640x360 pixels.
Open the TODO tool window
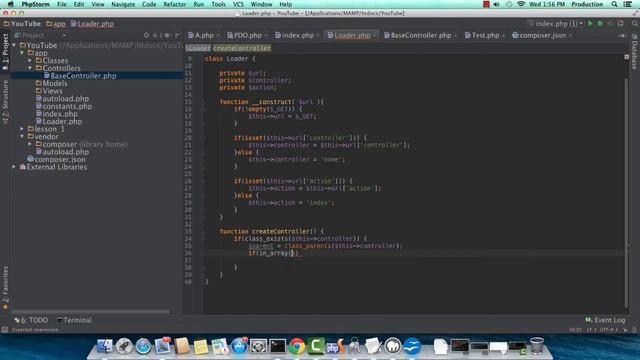pos(31,320)
